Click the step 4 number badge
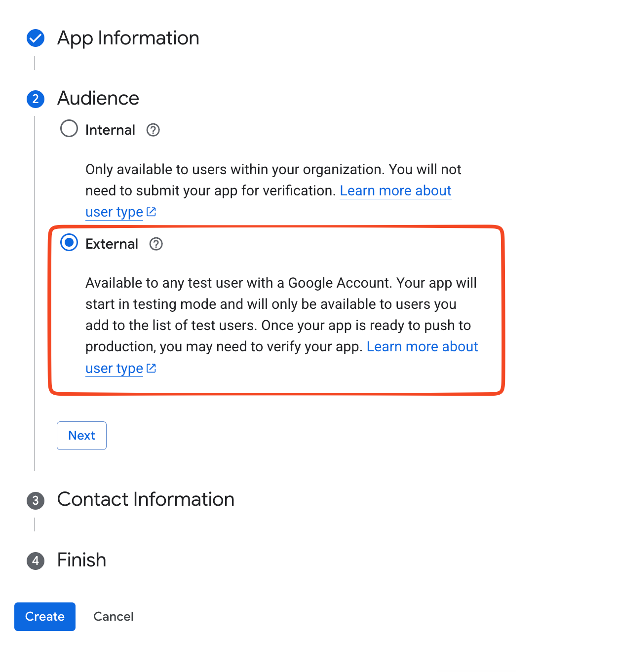Screen dimensions: 617x672 coord(36,561)
